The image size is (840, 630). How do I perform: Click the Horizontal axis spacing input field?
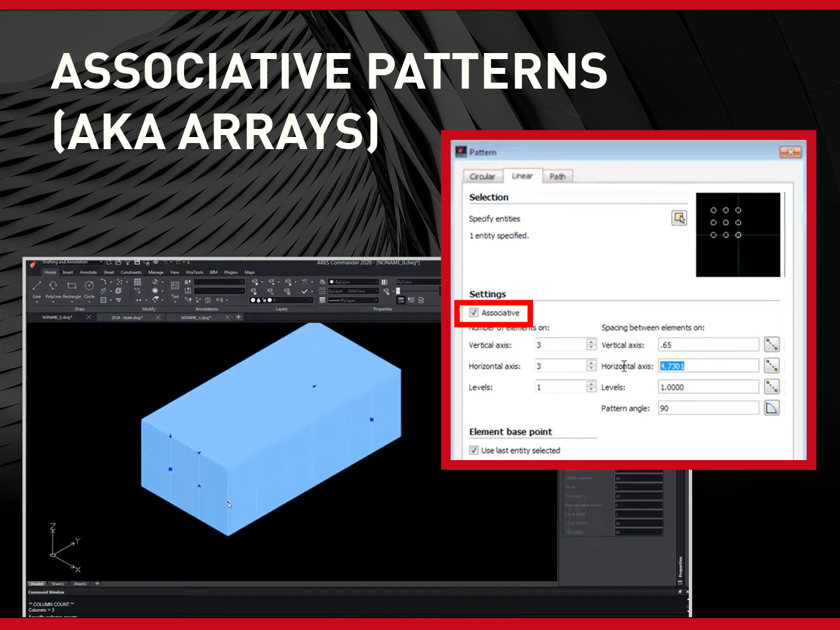pos(708,366)
